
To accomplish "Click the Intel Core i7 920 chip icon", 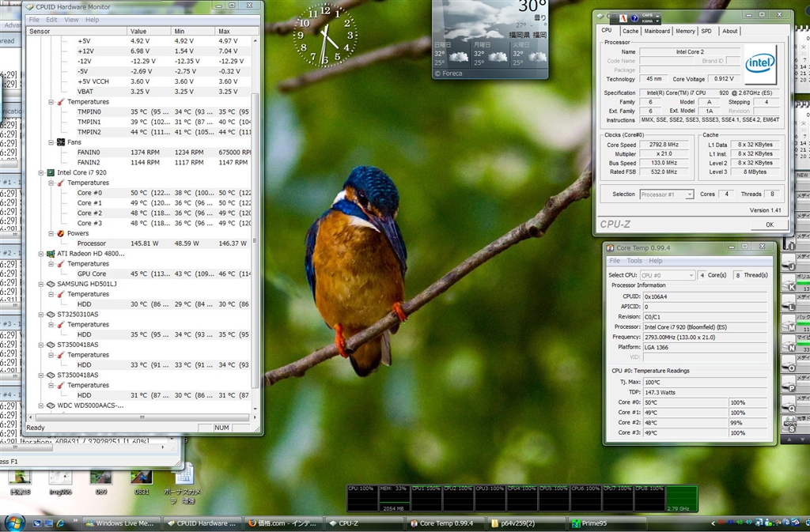I will [x=51, y=172].
